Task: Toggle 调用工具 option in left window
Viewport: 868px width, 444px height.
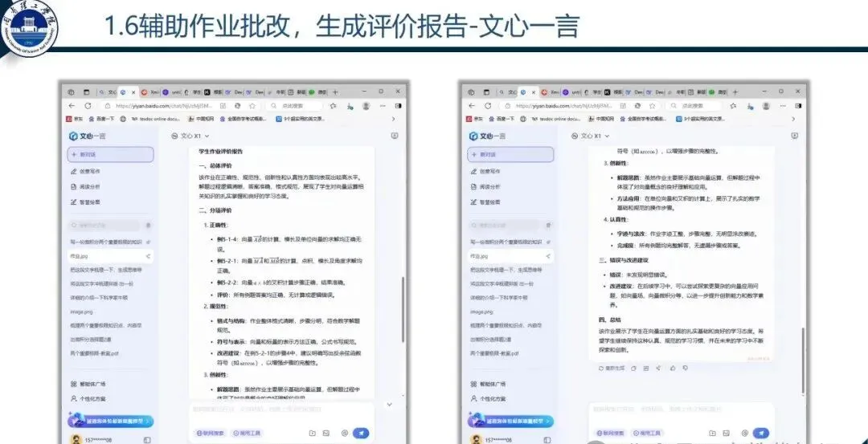Action: tap(247, 434)
